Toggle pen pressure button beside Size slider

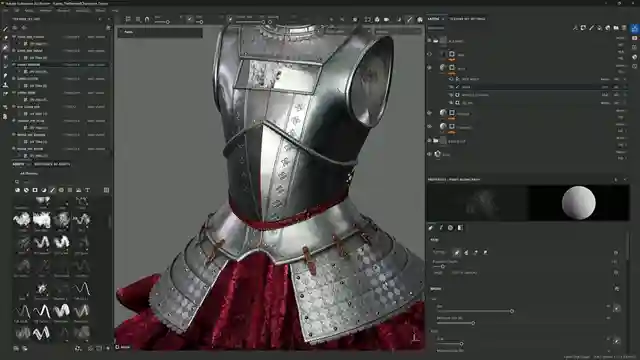point(617,308)
